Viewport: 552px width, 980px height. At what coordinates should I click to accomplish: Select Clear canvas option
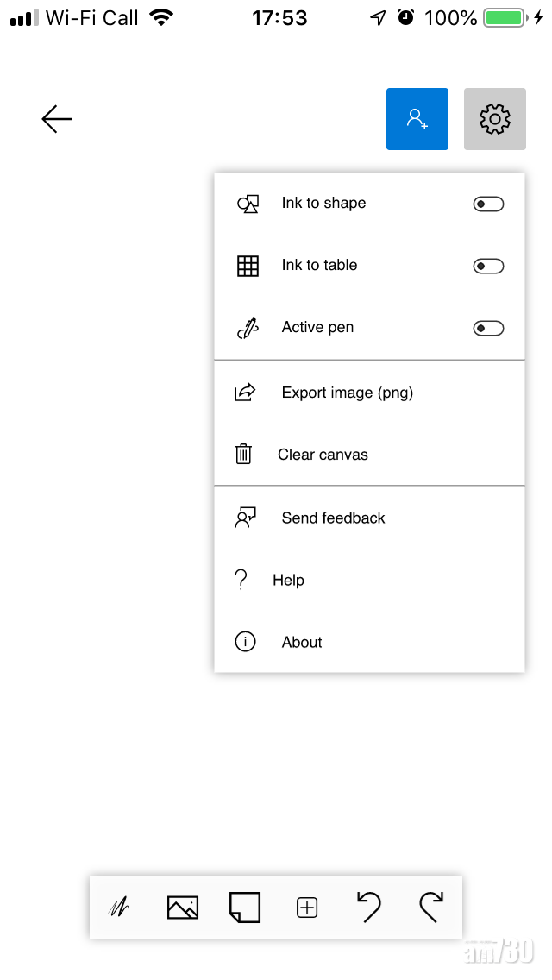click(x=323, y=455)
